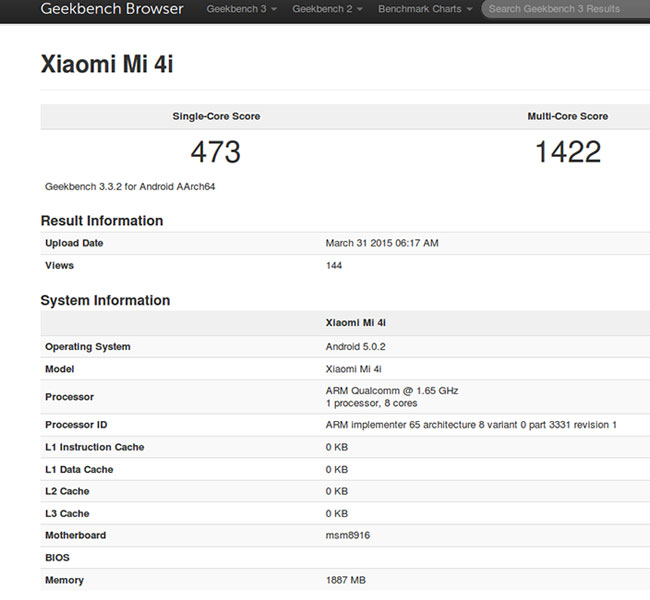
Task: Click the Upload Date label
Action: [74, 243]
